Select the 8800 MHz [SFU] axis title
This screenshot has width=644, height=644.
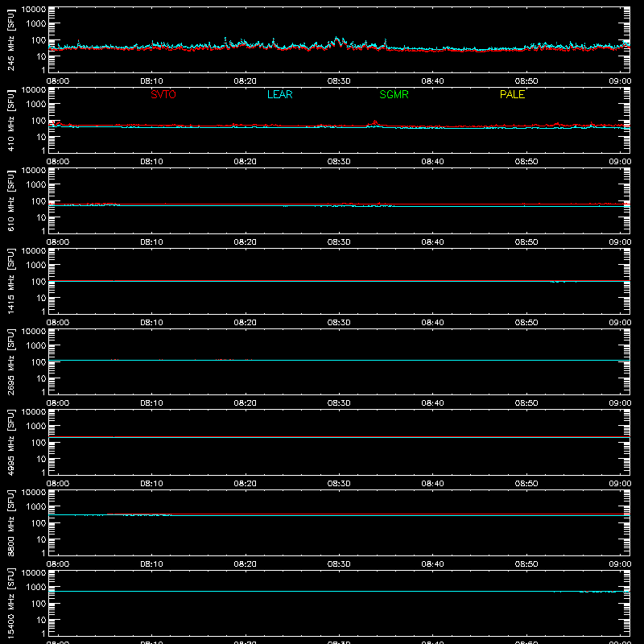pyautogui.click(x=10, y=523)
